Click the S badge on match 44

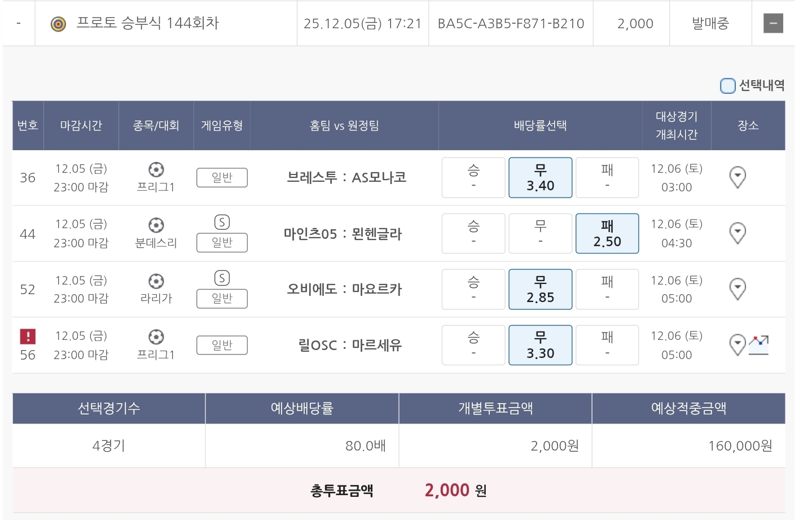(222, 222)
